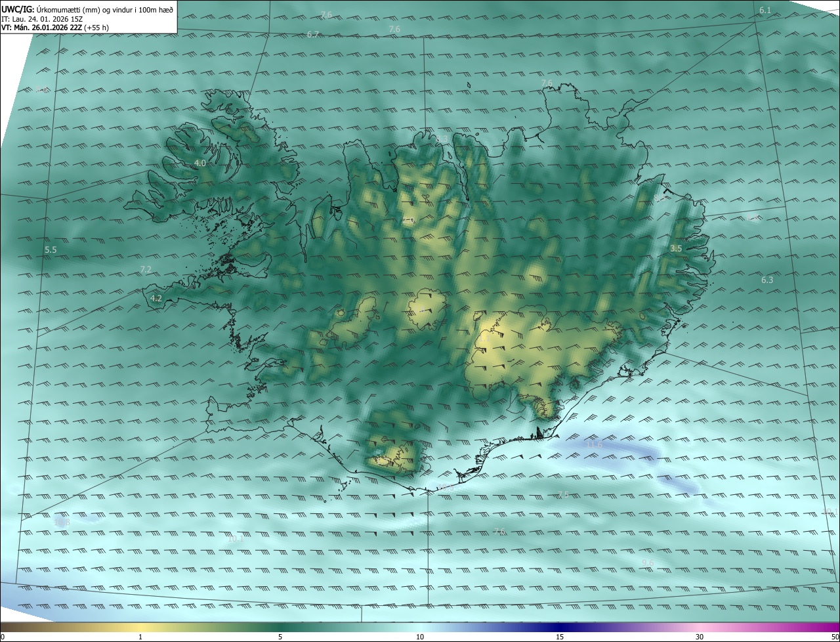Click the 5 tick on the color scale

coord(280,637)
